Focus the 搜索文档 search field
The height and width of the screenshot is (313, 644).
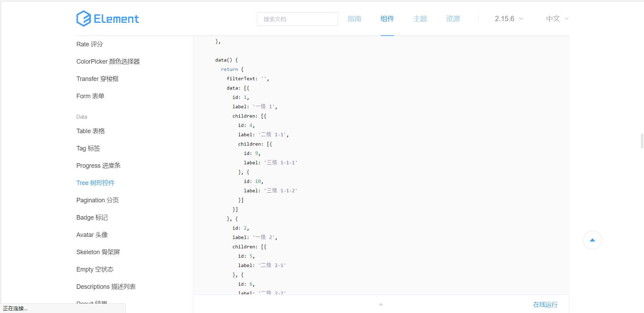click(x=297, y=19)
